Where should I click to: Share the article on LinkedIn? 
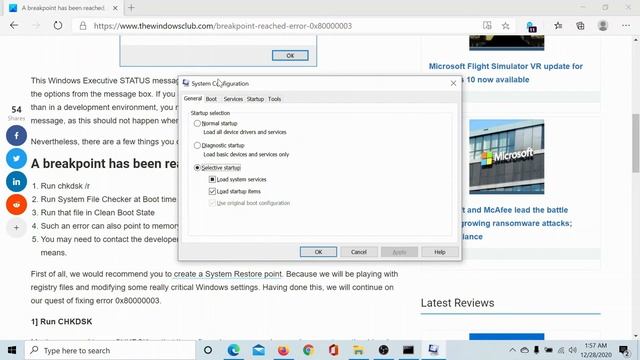(16, 182)
